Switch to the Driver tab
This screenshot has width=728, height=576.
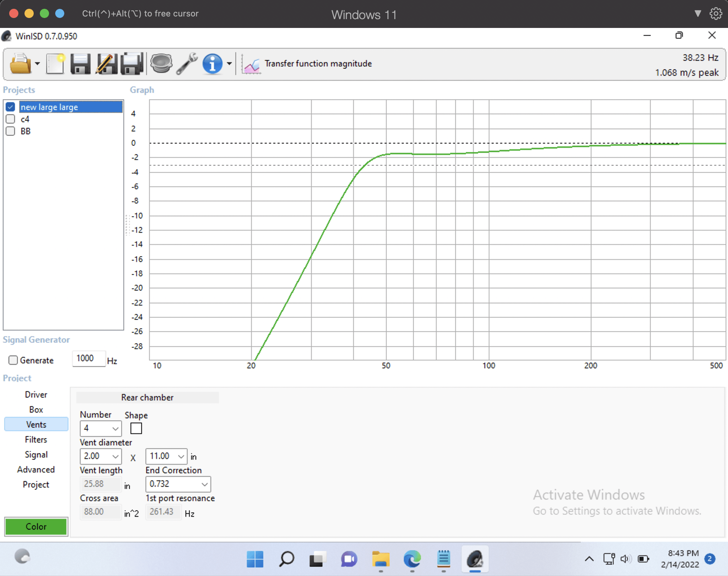coord(36,395)
